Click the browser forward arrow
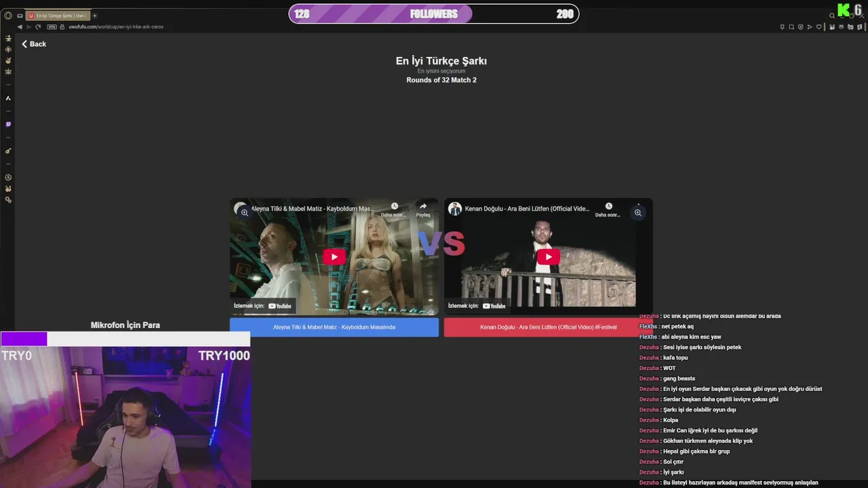Image resolution: width=868 pixels, height=488 pixels. [x=28, y=27]
